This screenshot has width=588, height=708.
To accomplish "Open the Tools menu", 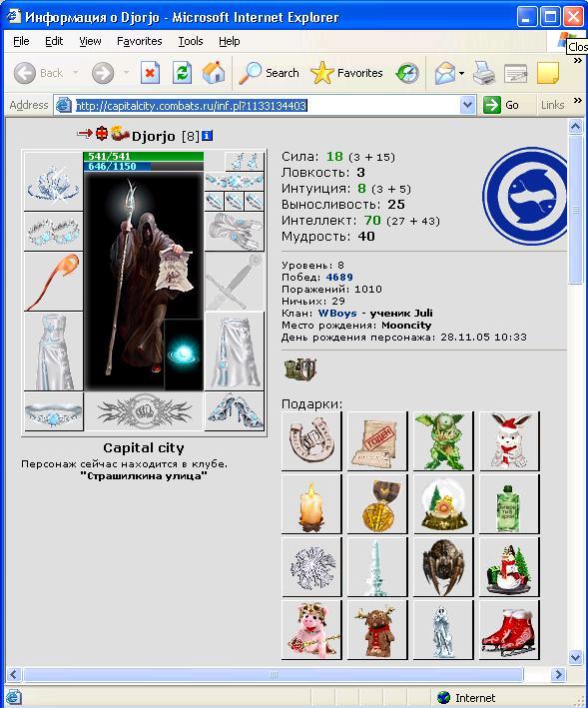I will click(191, 41).
